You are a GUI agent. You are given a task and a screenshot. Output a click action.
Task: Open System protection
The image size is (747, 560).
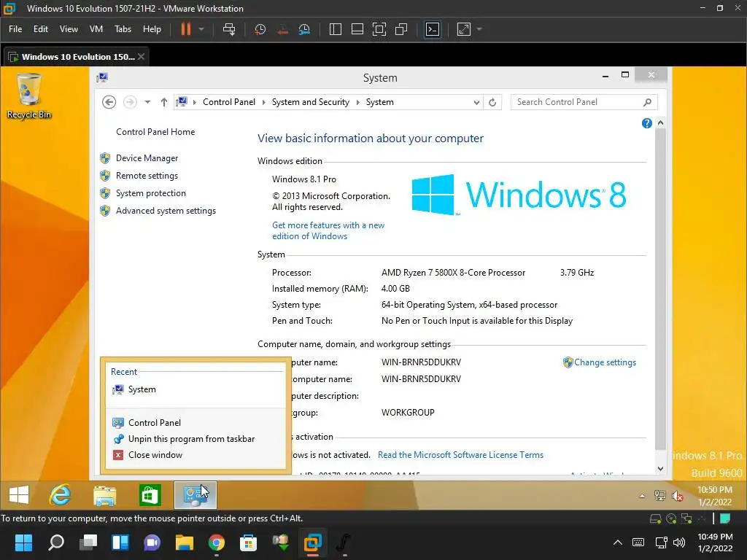pos(151,192)
